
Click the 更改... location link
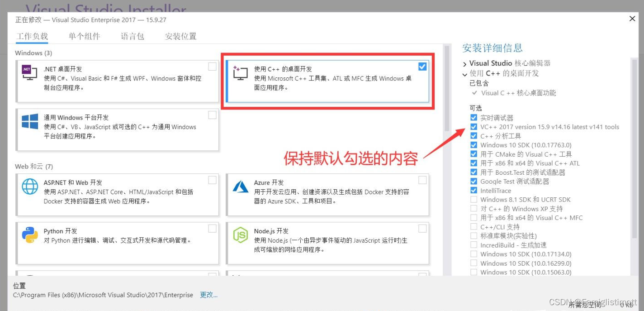tap(209, 295)
